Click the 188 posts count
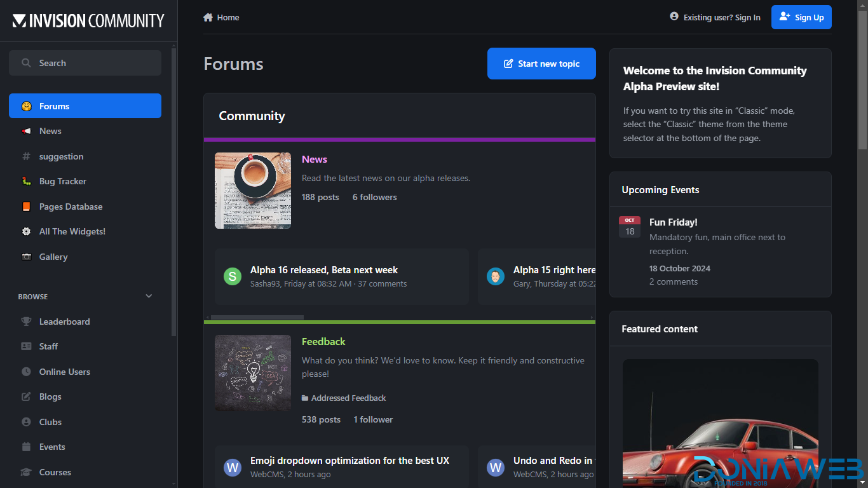The height and width of the screenshot is (488, 868). (x=320, y=198)
